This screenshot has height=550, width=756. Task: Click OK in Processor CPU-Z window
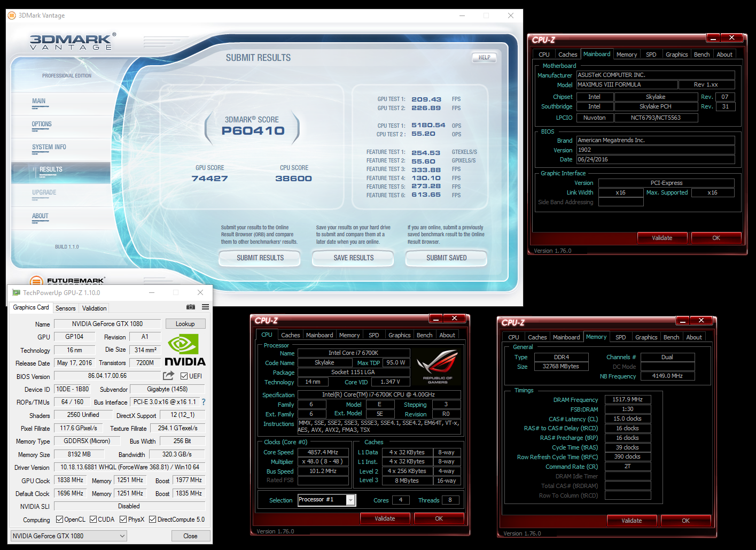pyautogui.click(x=439, y=518)
